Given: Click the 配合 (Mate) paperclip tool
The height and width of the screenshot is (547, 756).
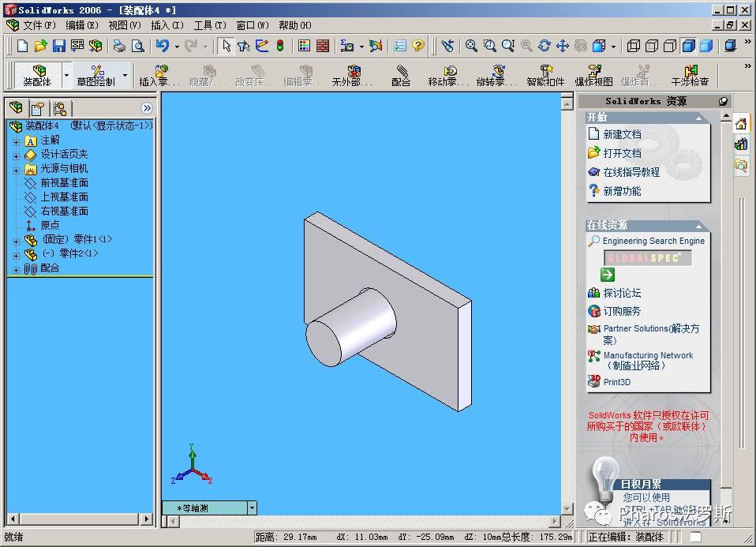Looking at the screenshot, I should 401,75.
